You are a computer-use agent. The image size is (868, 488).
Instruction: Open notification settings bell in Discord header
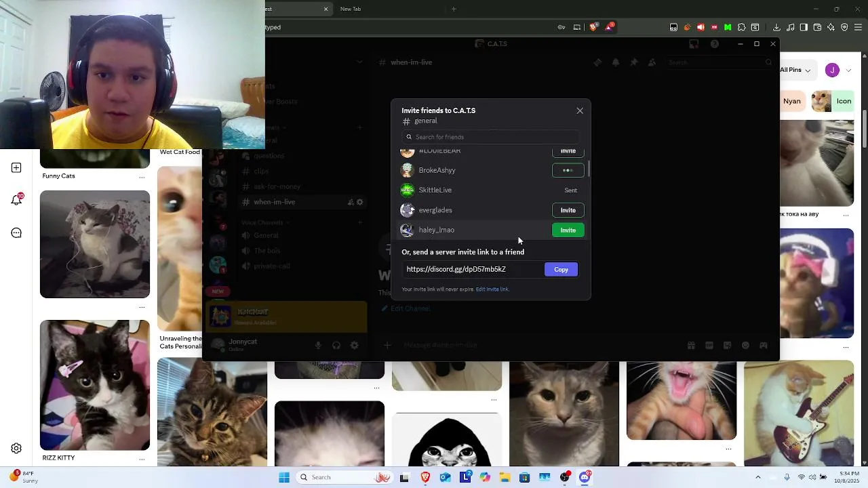(616, 62)
